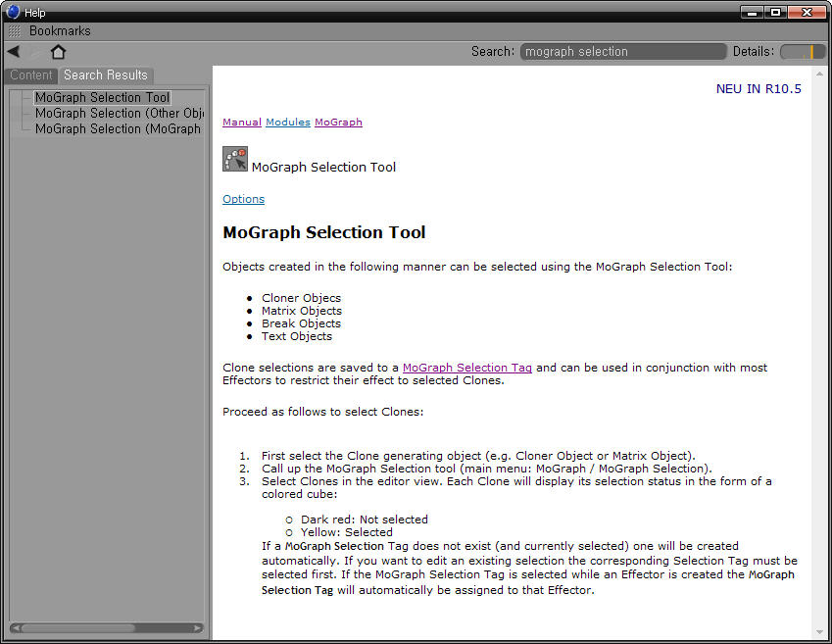Click the 'Dark red: Not selected' text
Image resolution: width=832 pixels, height=644 pixels.
[x=364, y=520]
